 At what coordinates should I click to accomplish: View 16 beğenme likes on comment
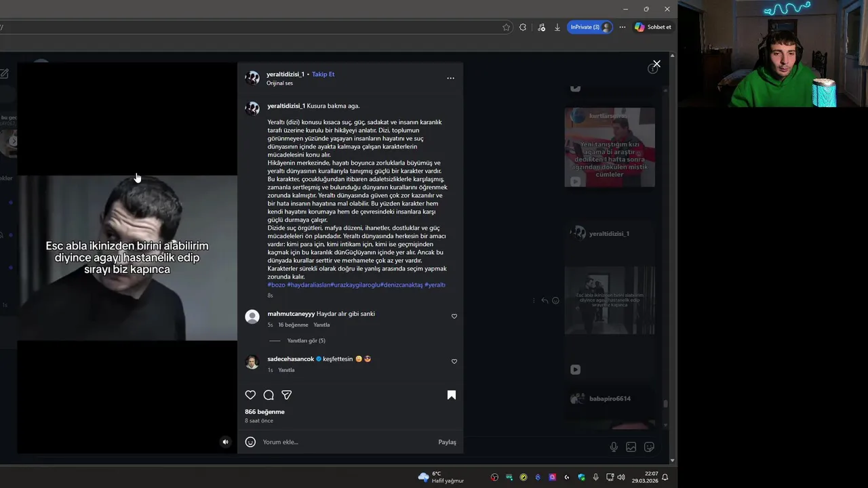pyautogui.click(x=293, y=325)
